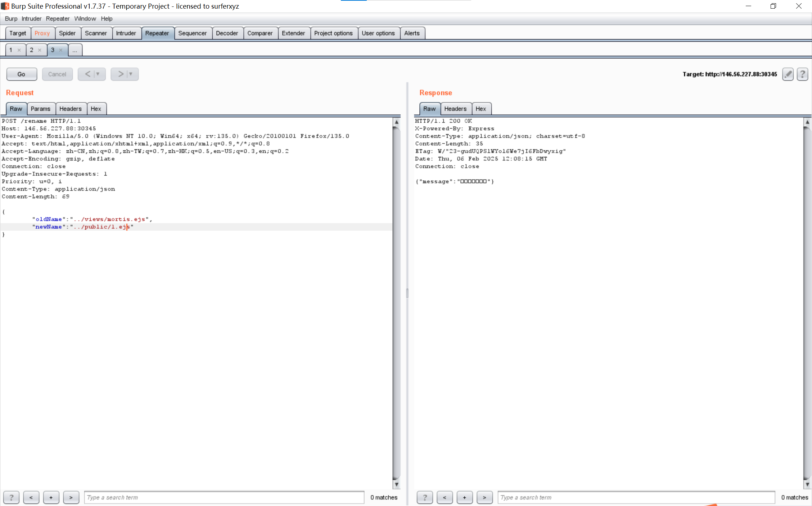Click response pane scroll down arrow
Image resolution: width=812 pixels, height=506 pixels.
pyautogui.click(x=807, y=484)
